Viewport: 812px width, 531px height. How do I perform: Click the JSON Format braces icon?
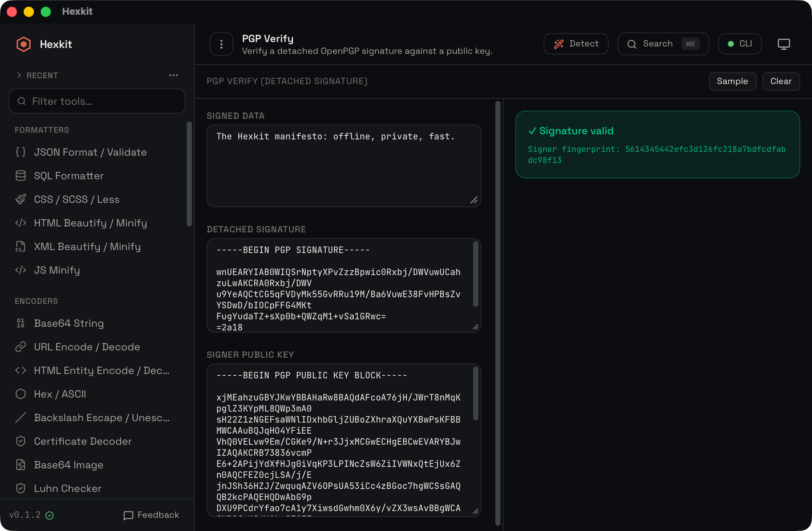point(21,152)
